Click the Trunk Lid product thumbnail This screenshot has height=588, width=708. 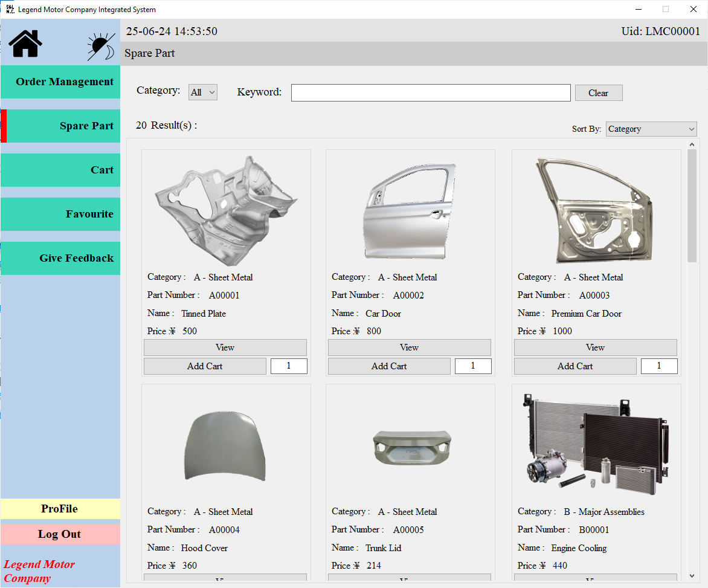pyautogui.click(x=410, y=447)
